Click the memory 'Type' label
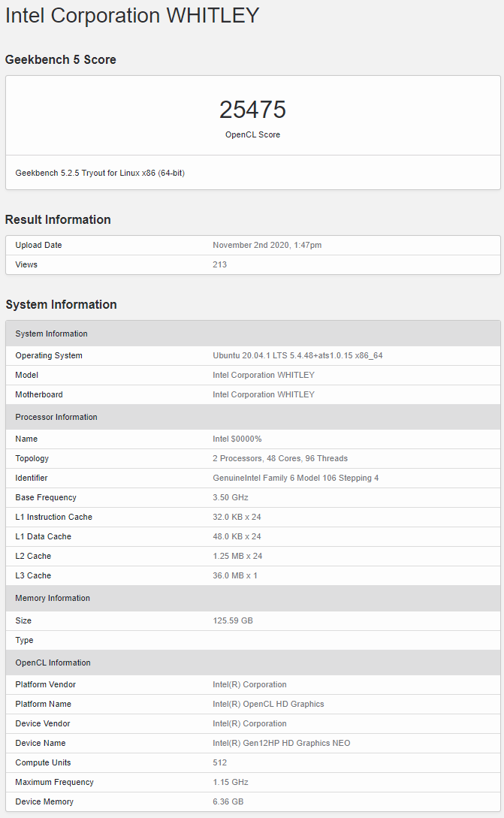 click(25, 640)
